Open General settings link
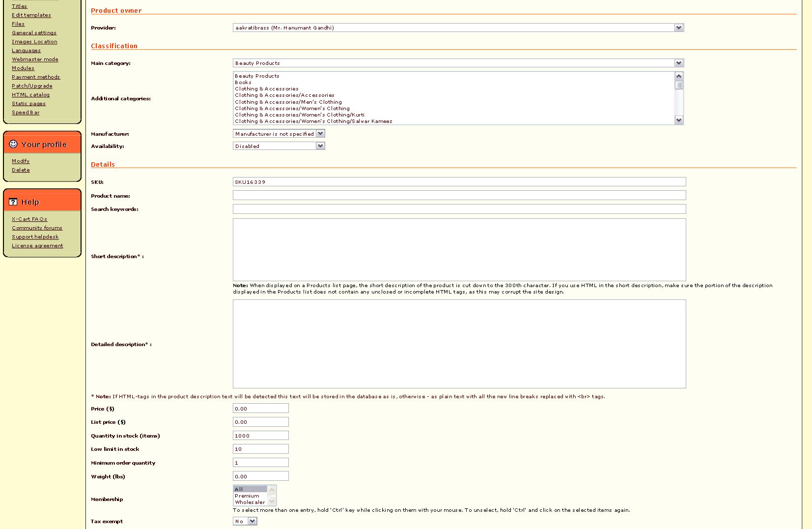812x529 pixels. coord(34,33)
